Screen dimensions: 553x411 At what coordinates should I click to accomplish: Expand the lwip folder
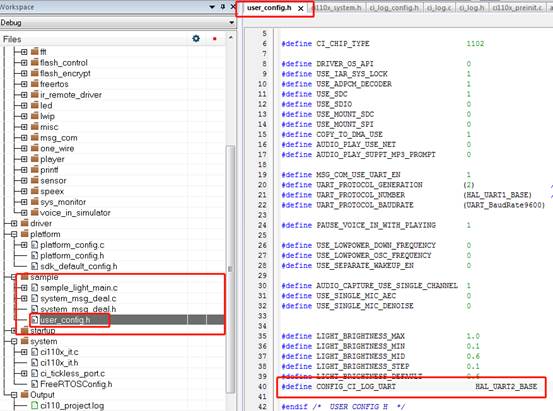[x=24, y=116]
